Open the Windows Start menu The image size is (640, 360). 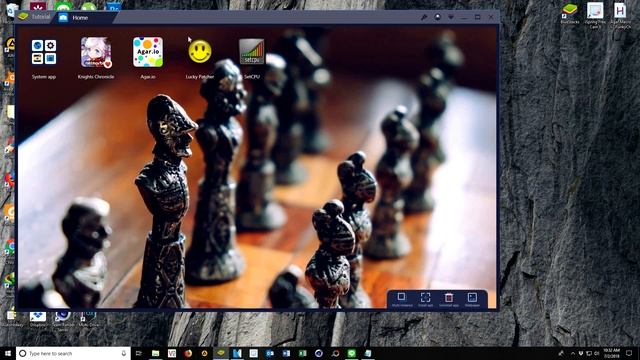pos(7,353)
